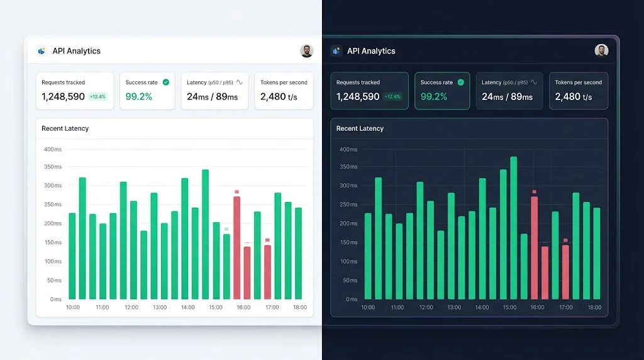The image size is (644, 360).
Task: Open user avatar in dark panel
Action: click(x=601, y=50)
